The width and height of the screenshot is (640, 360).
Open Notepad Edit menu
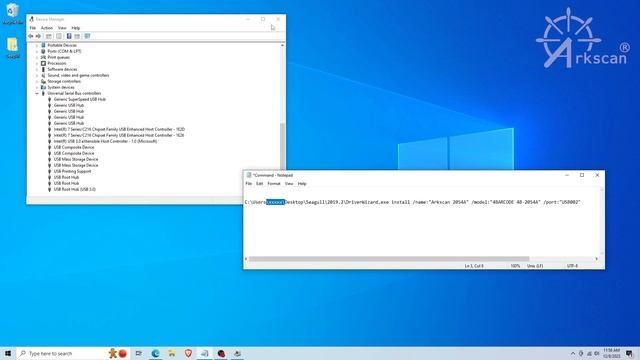coord(260,184)
